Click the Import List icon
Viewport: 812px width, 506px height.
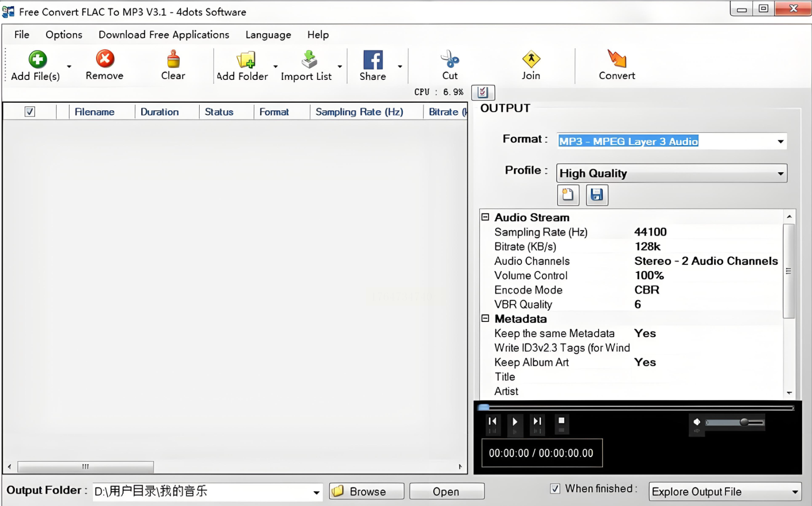click(309, 60)
